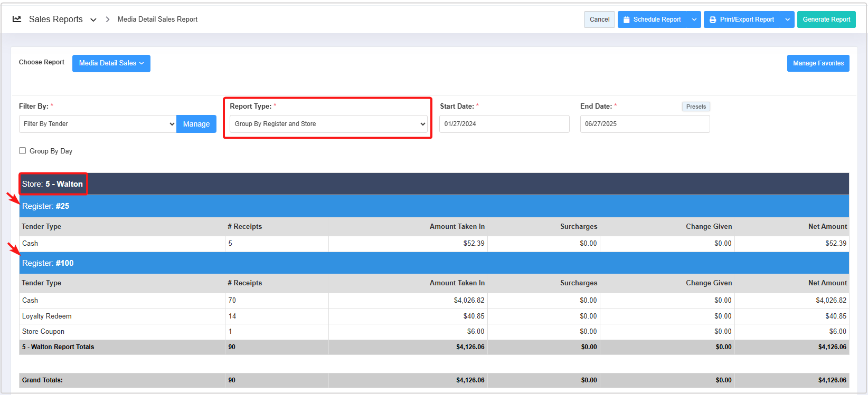
Task: Click the End Date input field
Action: coord(645,124)
